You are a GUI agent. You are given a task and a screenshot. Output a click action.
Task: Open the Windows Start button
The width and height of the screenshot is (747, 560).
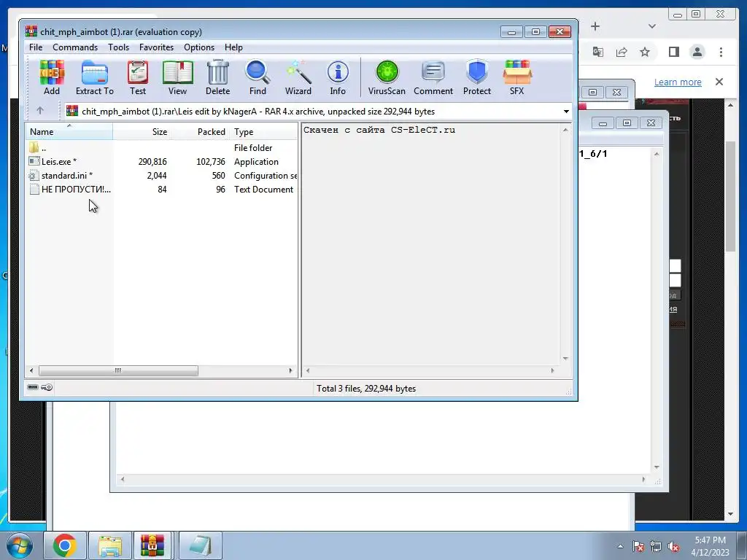coord(20,545)
